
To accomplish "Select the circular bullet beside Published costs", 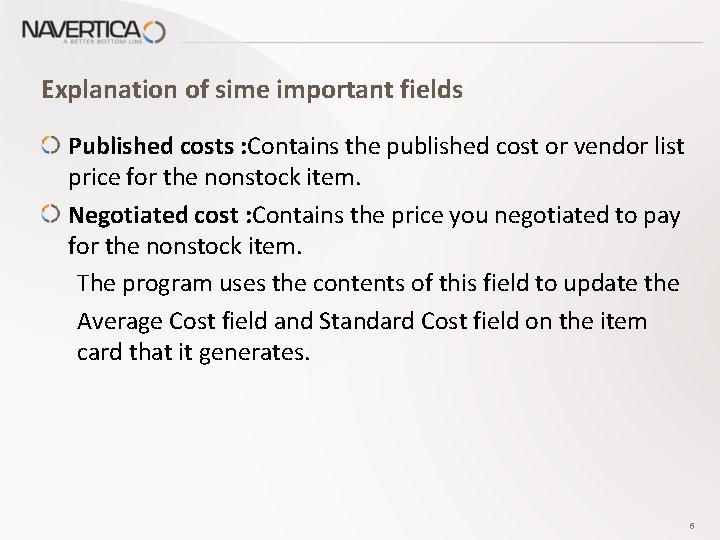I will [x=51, y=146].
